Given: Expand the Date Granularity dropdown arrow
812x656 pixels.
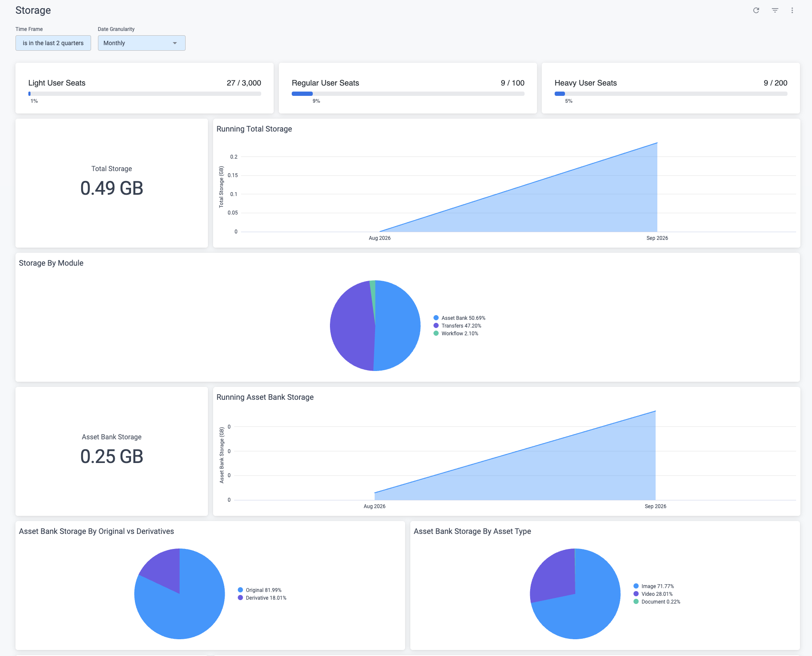Looking at the screenshot, I should (x=175, y=43).
